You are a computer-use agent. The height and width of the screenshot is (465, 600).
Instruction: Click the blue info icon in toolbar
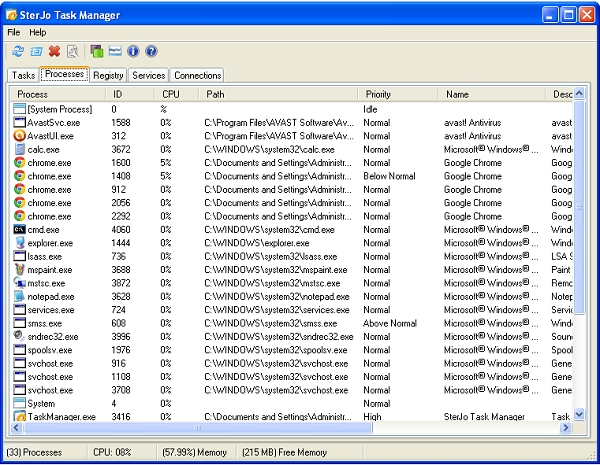click(x=133, y=51)
